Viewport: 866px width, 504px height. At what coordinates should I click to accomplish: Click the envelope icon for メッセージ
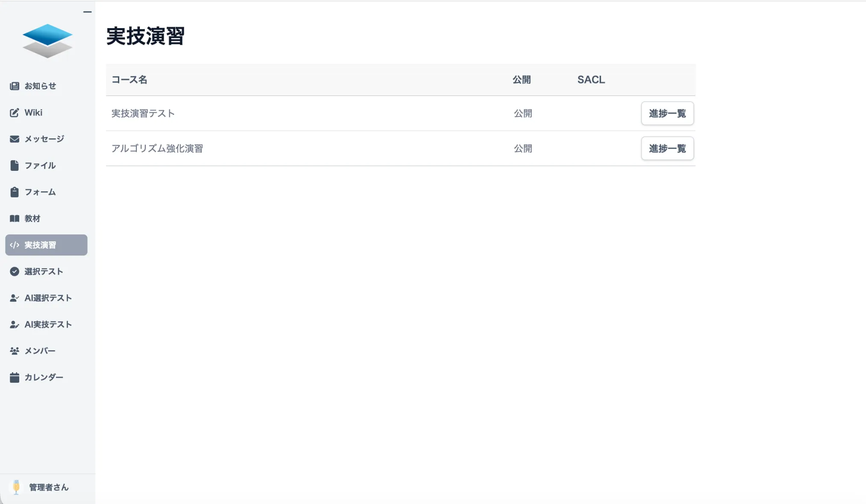pos(15,139)
